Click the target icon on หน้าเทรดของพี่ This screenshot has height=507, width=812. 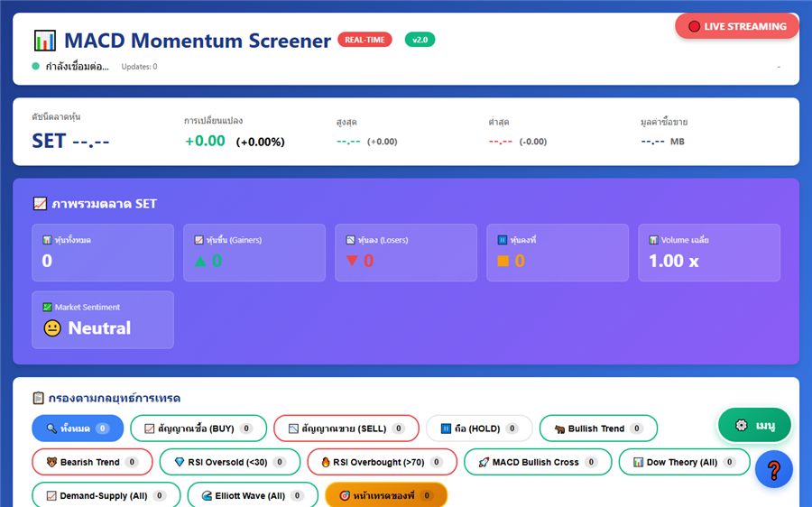click(x=345, y=495)
